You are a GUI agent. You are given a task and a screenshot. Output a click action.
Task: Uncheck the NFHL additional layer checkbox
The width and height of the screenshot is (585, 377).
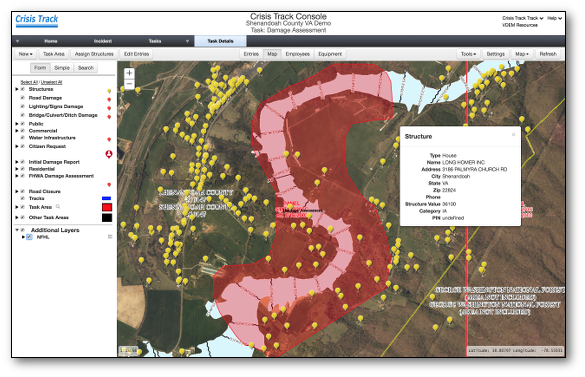click(x=29, y=237)
